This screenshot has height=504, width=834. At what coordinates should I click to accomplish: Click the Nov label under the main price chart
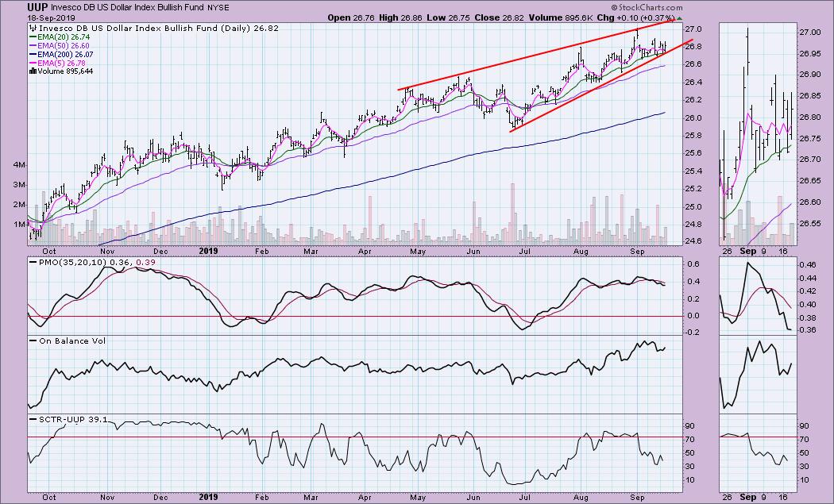coord(107,252)
